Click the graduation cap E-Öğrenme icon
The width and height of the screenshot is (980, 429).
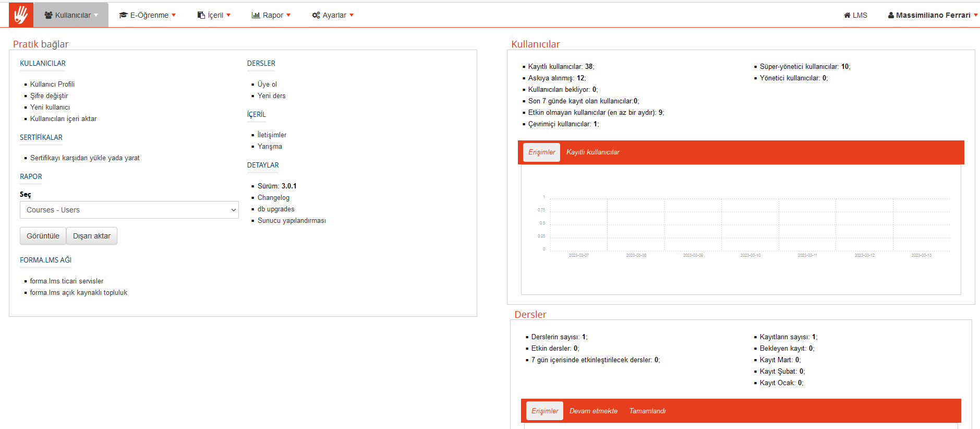pos(123,15)
